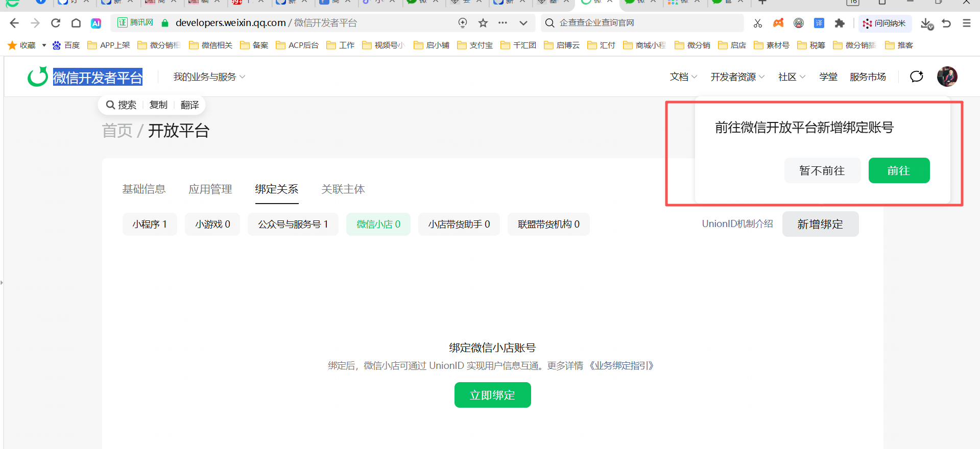Expand the address bar dropdown chevron

pos(523,23)
